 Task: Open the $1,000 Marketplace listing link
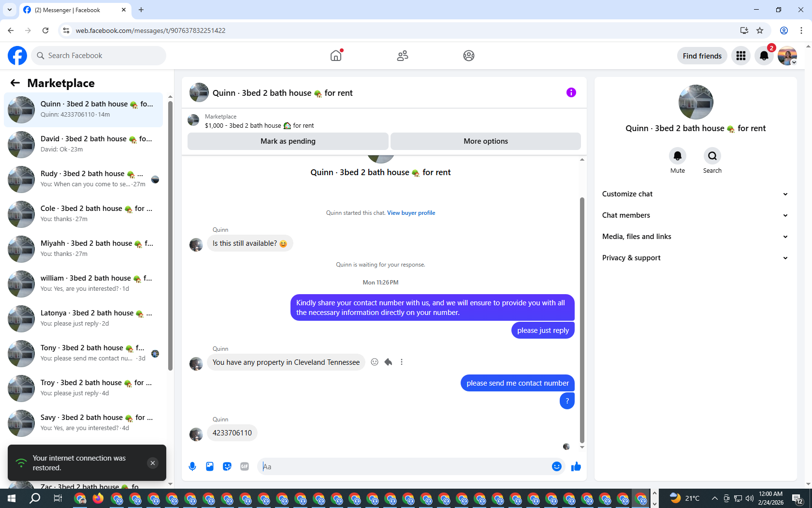tap(259, 125)
